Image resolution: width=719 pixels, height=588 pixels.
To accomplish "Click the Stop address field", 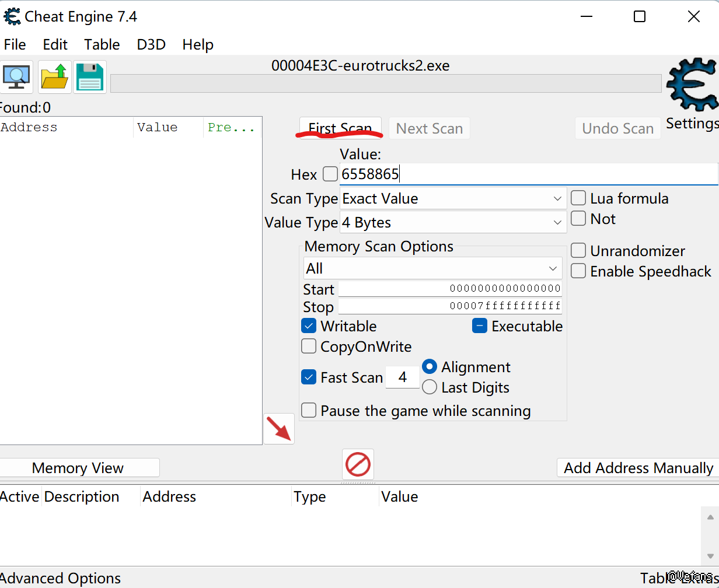I will (450, 306).
